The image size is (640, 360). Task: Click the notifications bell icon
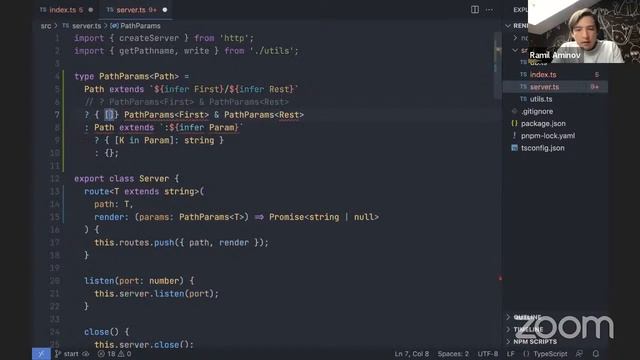pyautogui.click(x=596, y=354)
